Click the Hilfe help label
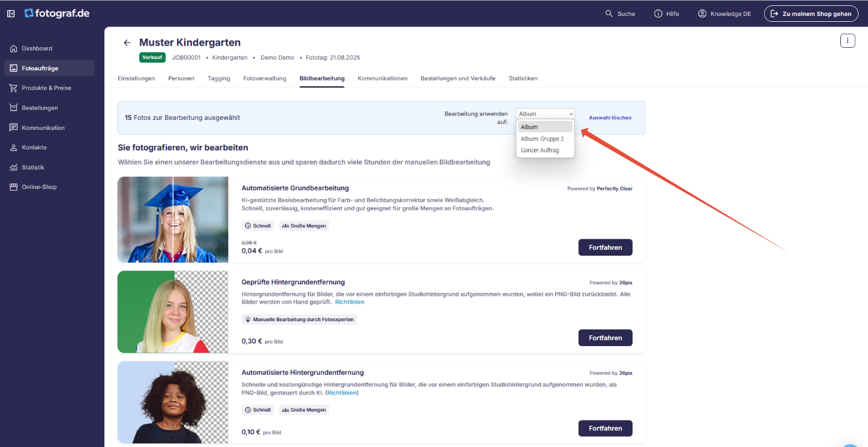 click(673, 14)
